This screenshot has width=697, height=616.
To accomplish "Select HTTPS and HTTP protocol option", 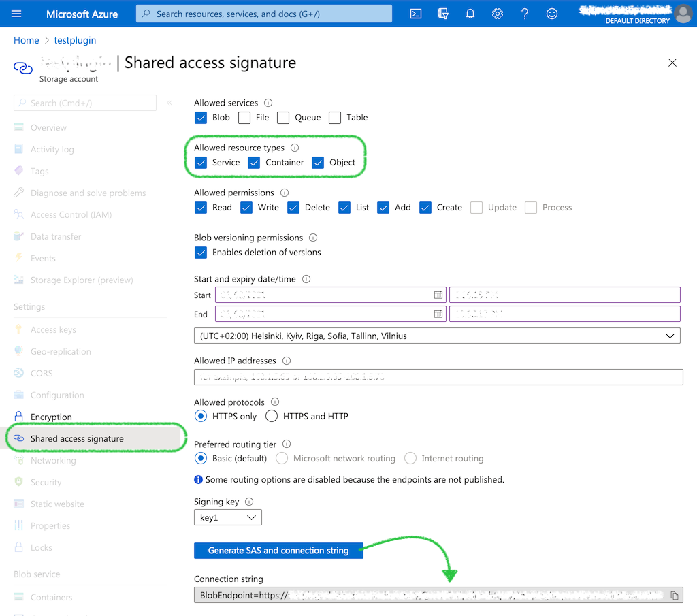I will (272, 416).
